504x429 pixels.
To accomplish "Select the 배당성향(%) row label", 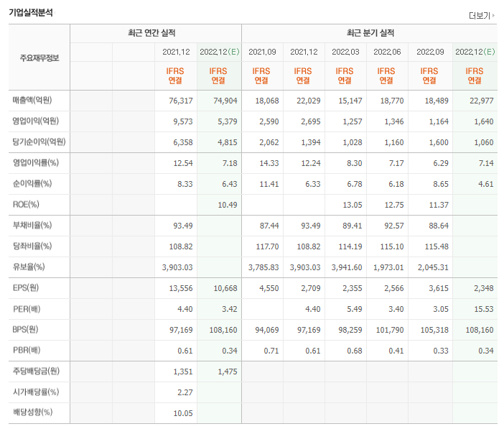I will coord(32,412).
